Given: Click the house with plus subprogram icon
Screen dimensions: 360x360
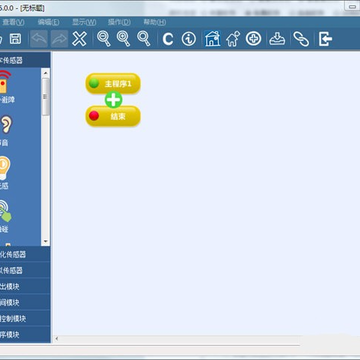Looking at the screenshot, I should click(233, 39).
